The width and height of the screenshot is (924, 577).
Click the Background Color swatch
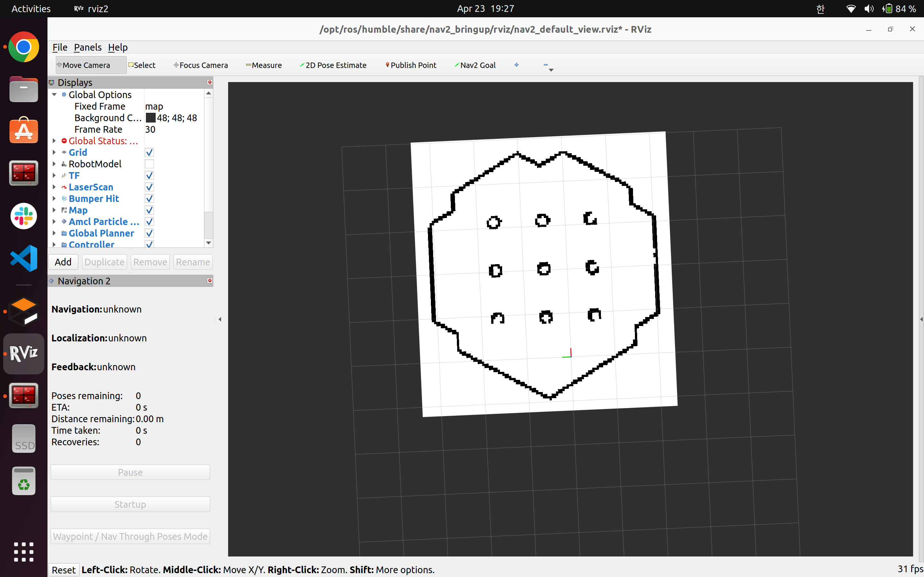pos(151,118)
